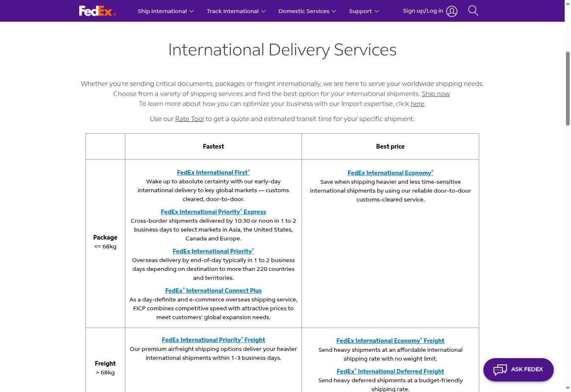The width and height of the screenshot is (571, 392).
Task: Open FedEx International Priority Freight link
Action: click(213, 340)
